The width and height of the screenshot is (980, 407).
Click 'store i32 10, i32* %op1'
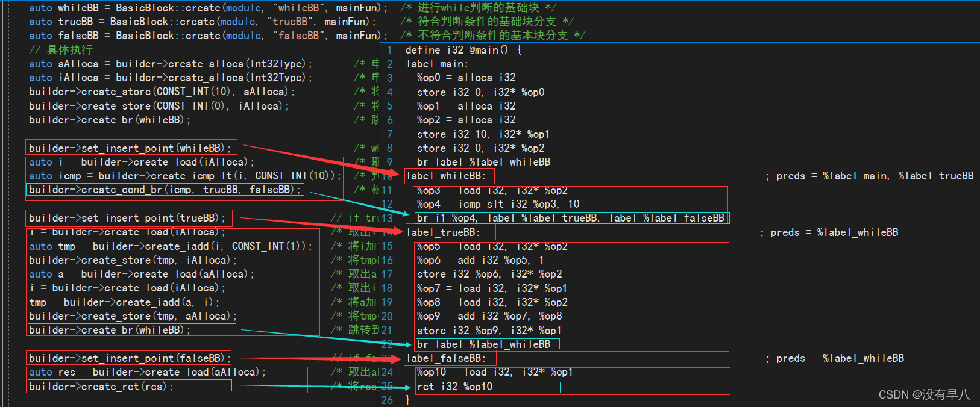tap(483, 134)
